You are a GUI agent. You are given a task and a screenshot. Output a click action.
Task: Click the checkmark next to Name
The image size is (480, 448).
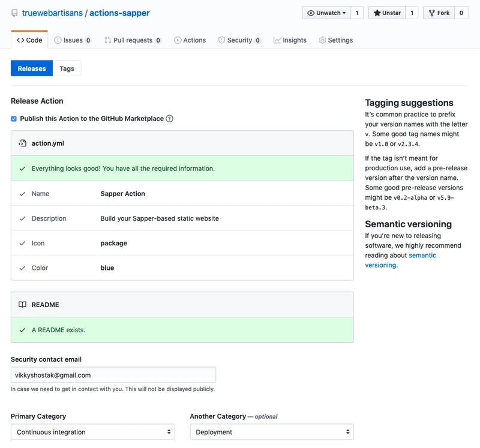pyautogui.click(x=22, y=194)
